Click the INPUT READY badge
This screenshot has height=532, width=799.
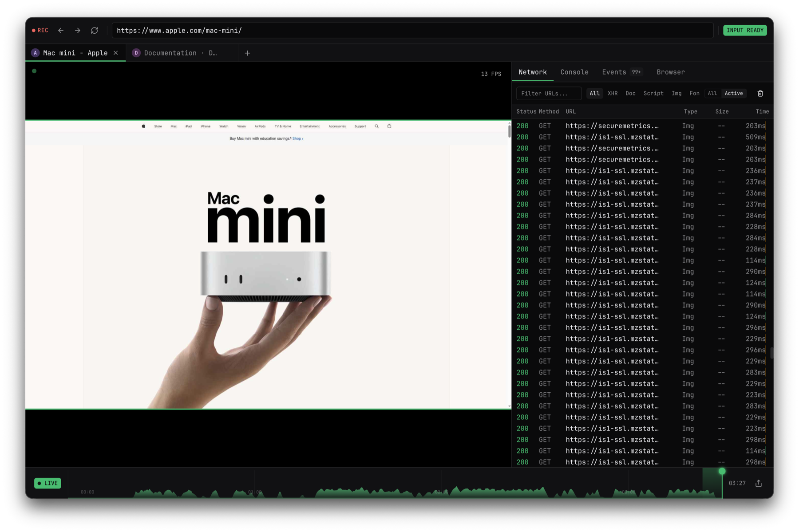click(745, 31)
